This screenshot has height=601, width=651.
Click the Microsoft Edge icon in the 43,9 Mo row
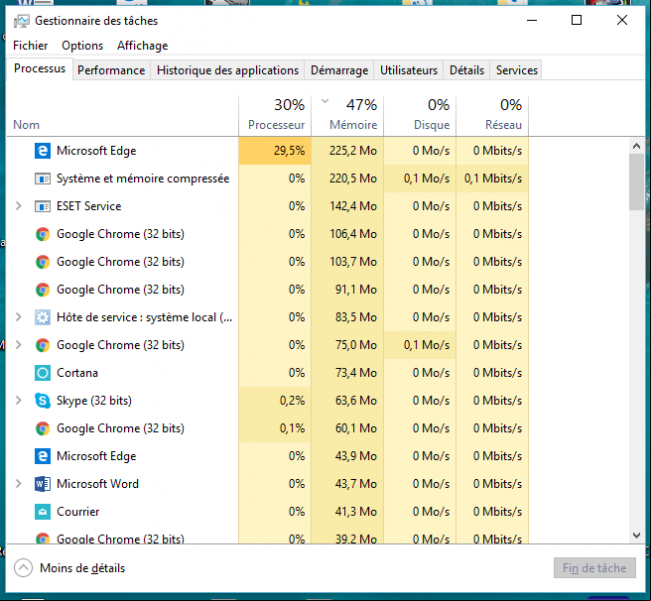(x=42, y=456)
